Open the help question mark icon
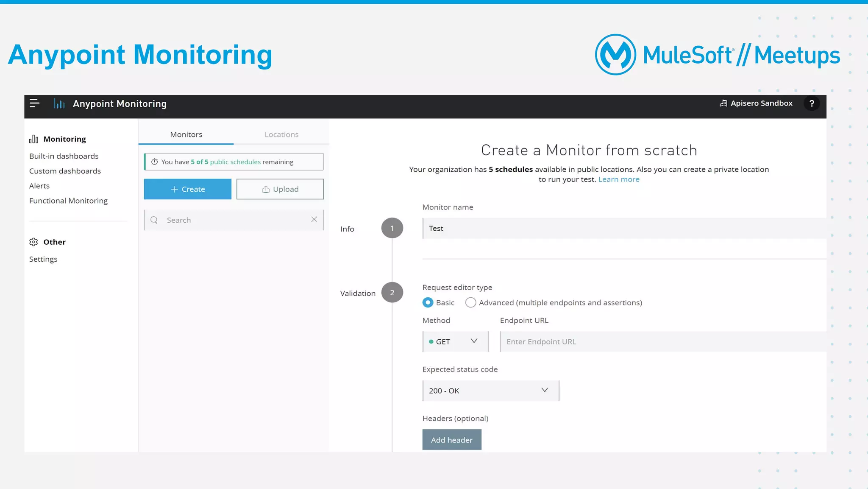This screenshot has width=868, height=489. pyautogui.click(x=811, y=103)
